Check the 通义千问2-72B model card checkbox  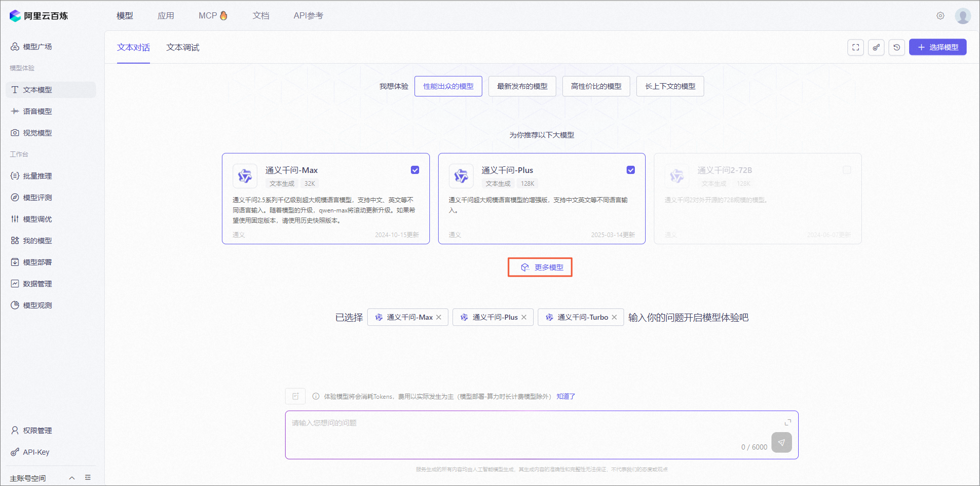click(x=847, y=170)
